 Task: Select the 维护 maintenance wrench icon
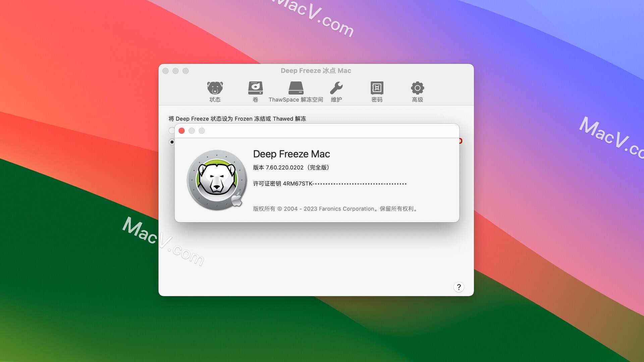336,88
